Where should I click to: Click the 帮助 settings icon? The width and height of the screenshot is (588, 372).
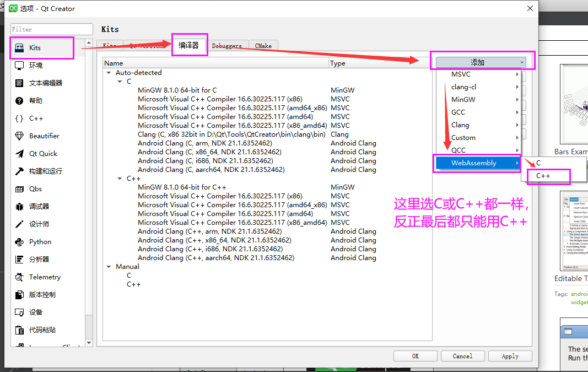point(35,101)
